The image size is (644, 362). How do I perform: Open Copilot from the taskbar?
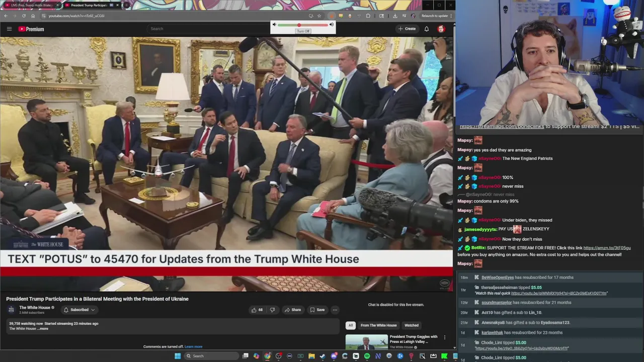(x=256, y=356)
